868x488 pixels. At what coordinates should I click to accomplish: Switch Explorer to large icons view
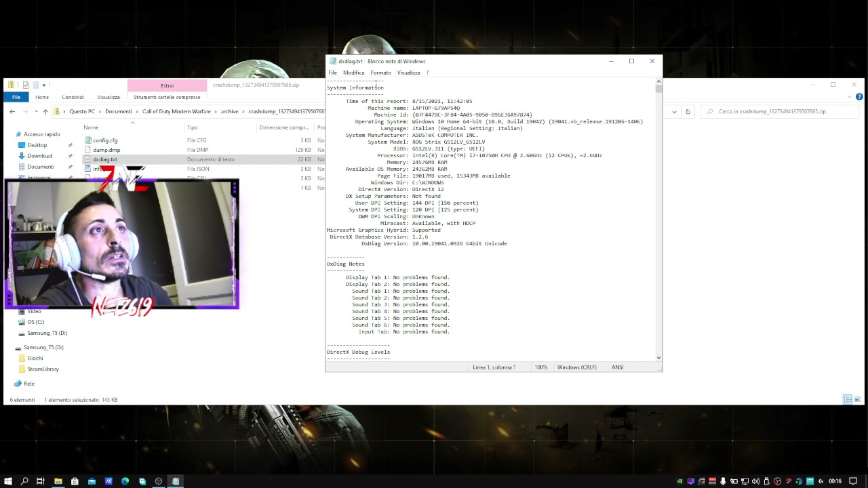pos(858,400)
